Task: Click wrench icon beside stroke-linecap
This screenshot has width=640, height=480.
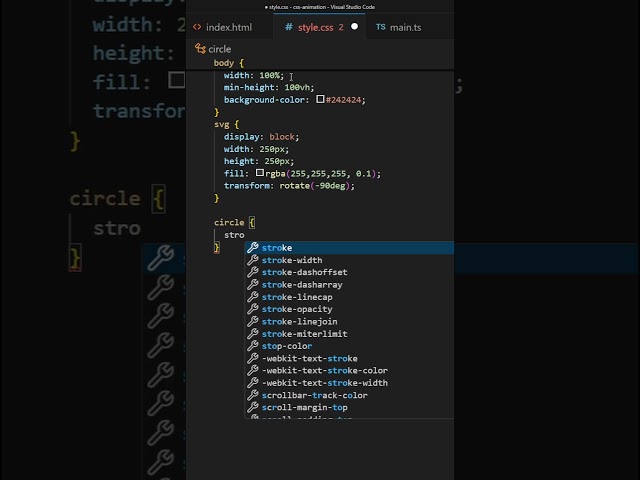Action: [x=253, y=296]
